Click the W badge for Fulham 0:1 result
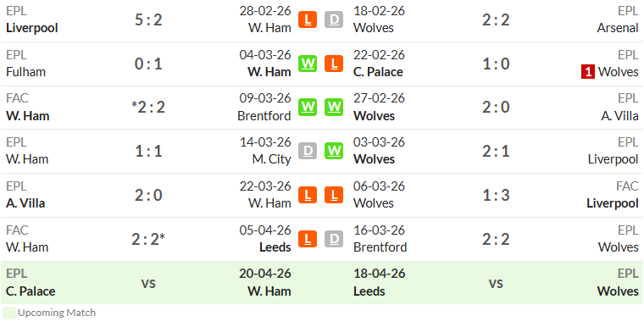This screenshot has height=327, width=644. [x=308, y=64]
